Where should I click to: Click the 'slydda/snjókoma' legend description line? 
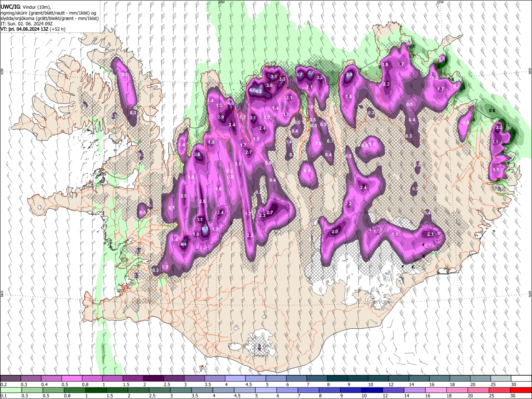click(x=49, y=18)
